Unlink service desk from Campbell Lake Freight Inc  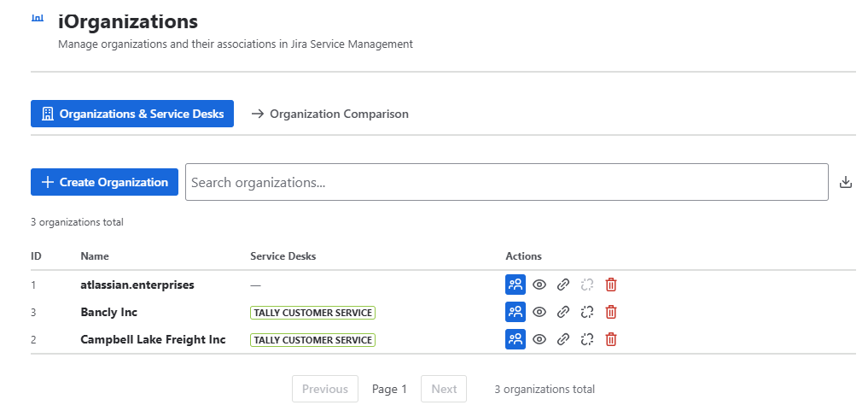pyautogui.click(x=587, y=339)
